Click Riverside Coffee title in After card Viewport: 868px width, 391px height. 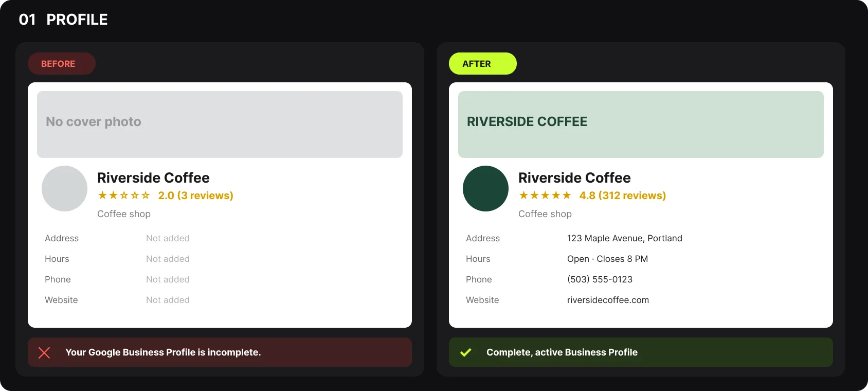pyautogui.click(x=574, y=177)
